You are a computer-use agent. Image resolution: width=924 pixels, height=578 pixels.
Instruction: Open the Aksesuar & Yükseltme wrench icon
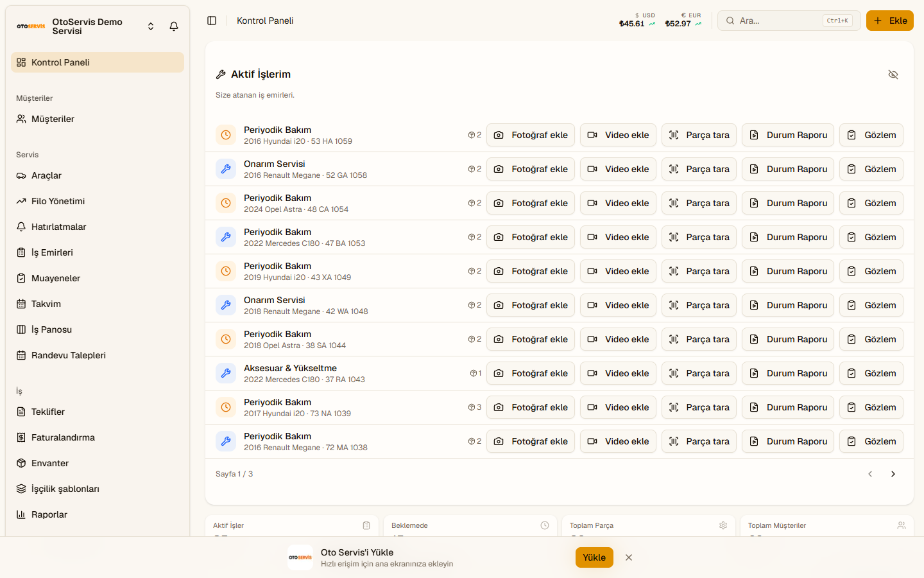pyautogui.click(x=226, y=373)
